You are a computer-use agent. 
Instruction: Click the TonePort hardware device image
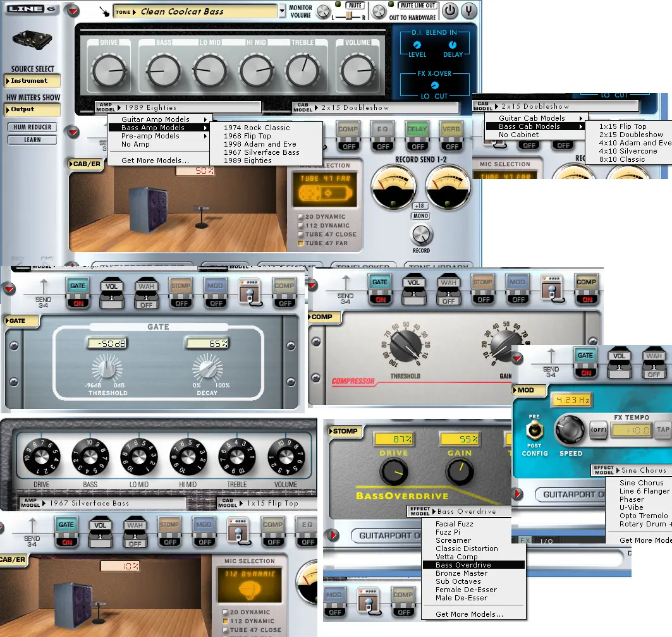tap(33, 40)
